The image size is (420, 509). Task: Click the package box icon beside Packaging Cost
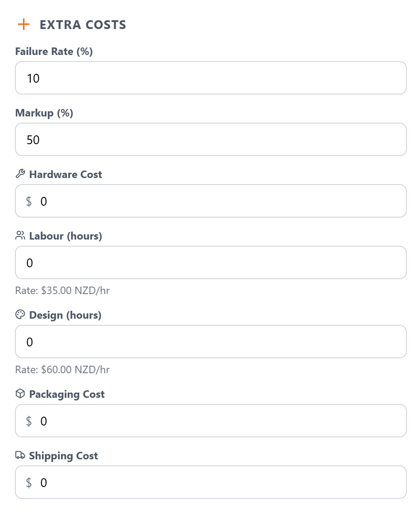point(19,394)
